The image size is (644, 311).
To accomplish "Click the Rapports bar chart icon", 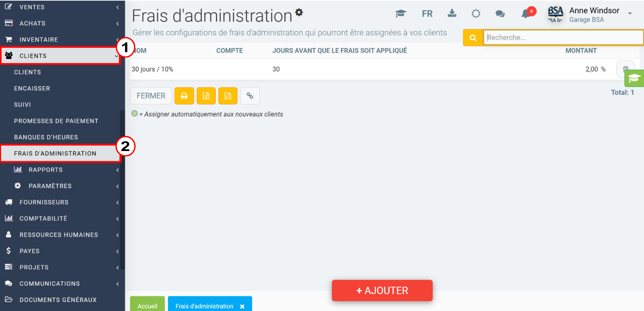I will pyautogui.click(x=18, y=169).
